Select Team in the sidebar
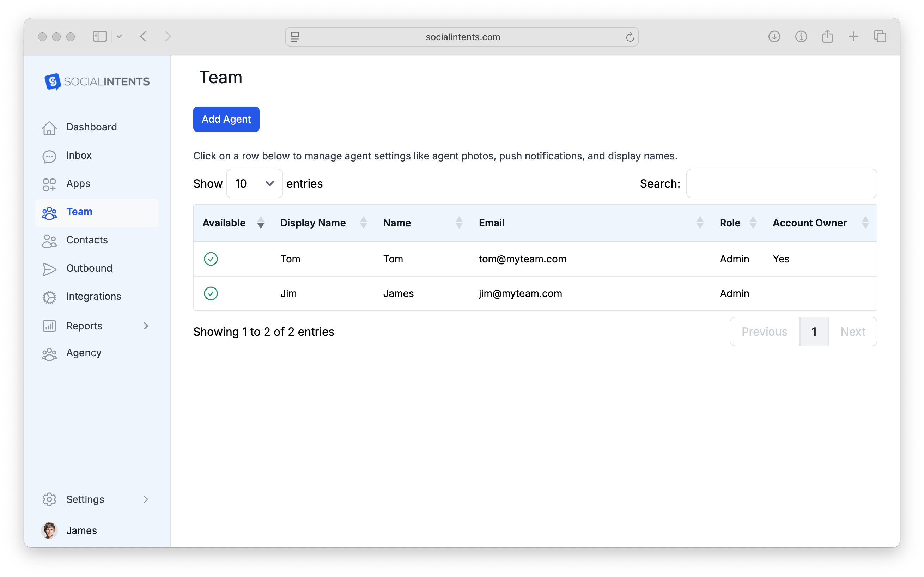The image size is (924, 577). tap(97, 212)
